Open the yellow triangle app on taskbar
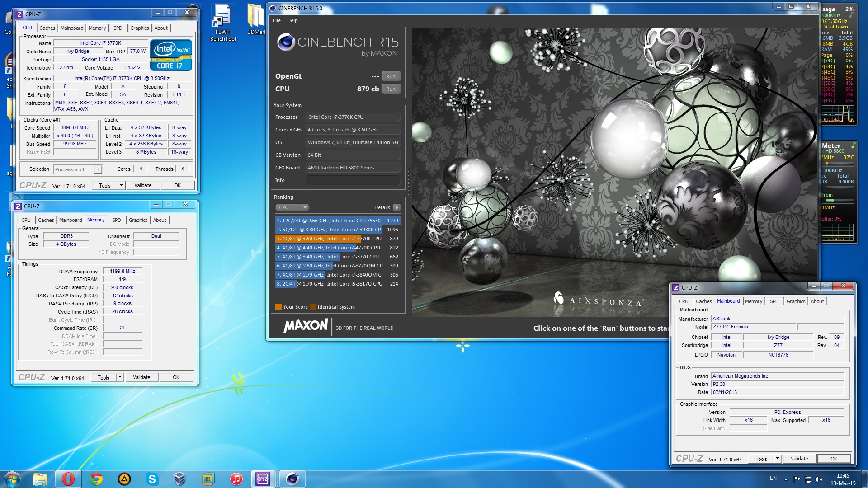This screenshot has width=868, height=488. [x=124, y=479]
